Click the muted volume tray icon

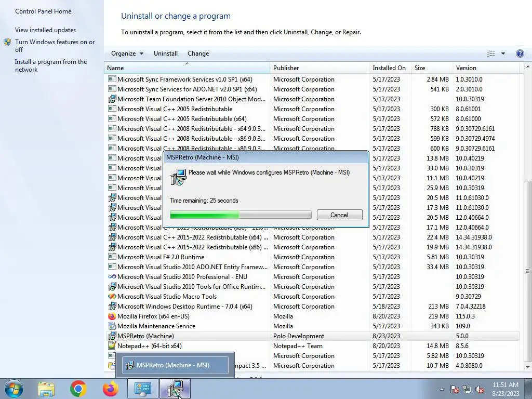coord(480,389)
